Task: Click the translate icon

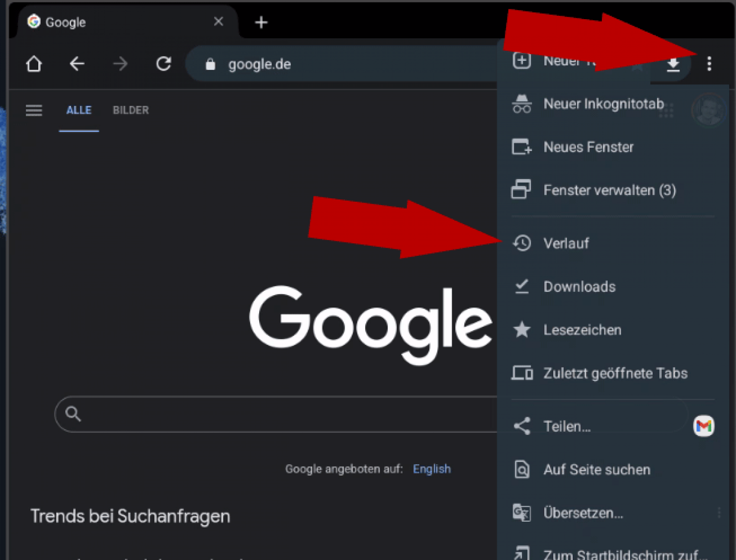Action: click(521, 513)
